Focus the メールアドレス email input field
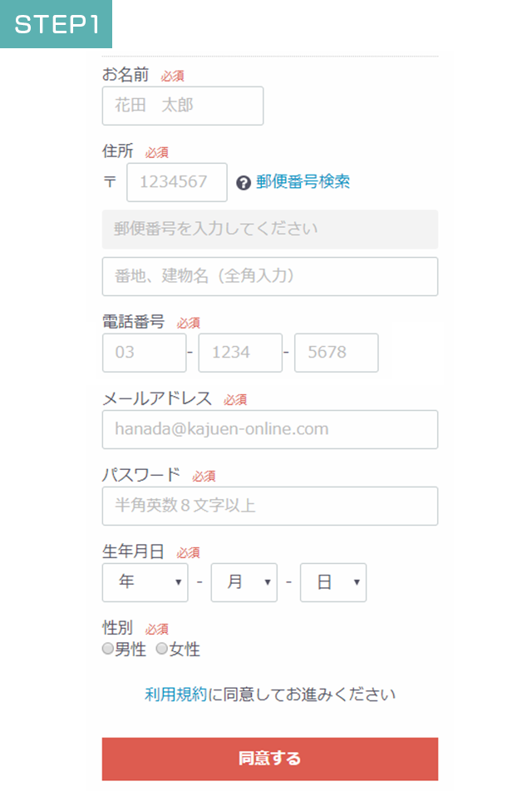Screen dimensions: 532x806 click(269, 429)
